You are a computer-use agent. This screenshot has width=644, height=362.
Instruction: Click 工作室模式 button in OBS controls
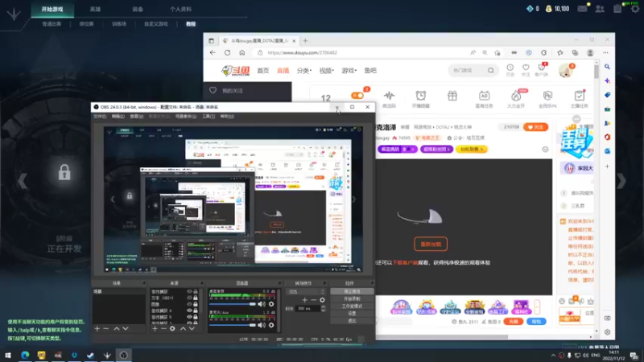352,306
